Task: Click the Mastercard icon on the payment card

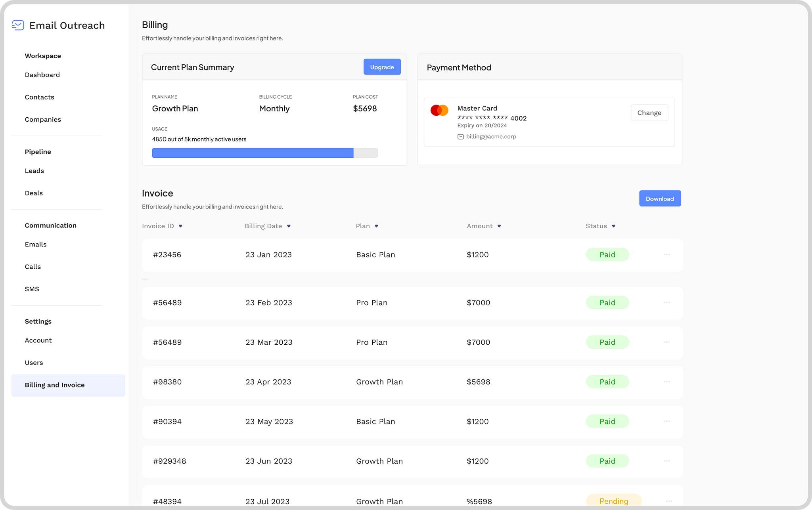Action: (x=439, y=110)
